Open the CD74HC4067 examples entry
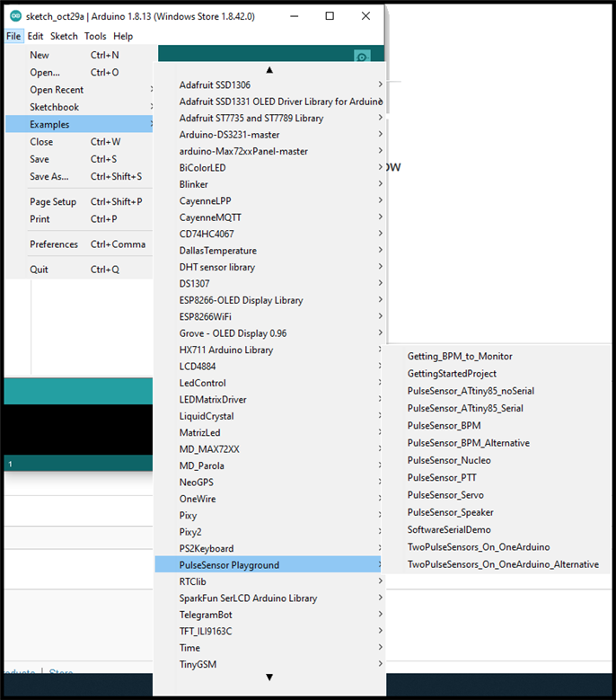 270,234
